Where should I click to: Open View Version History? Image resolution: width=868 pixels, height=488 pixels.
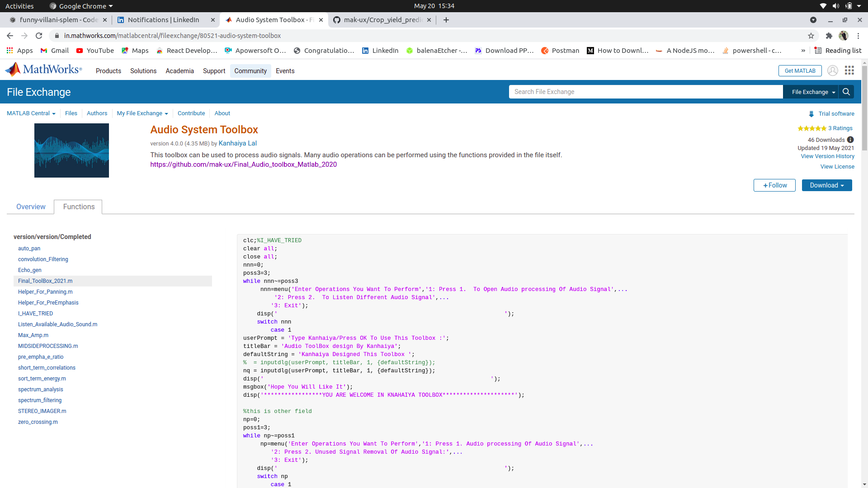click(x=827, y=156)
